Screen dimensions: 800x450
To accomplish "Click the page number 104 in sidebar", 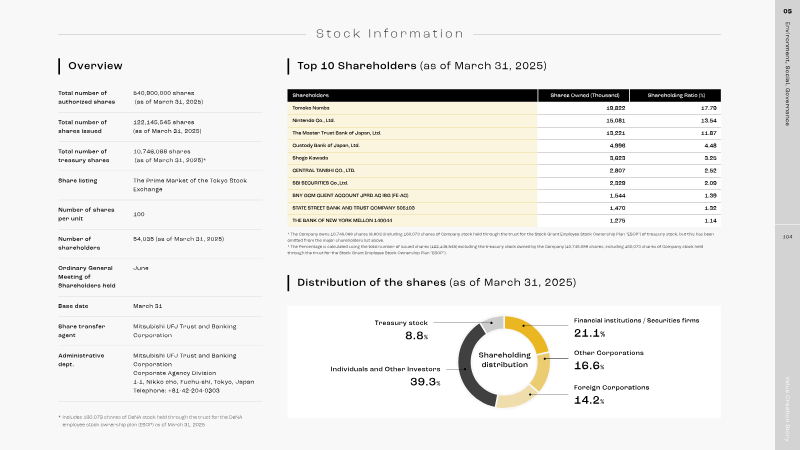I will [787, 237].
